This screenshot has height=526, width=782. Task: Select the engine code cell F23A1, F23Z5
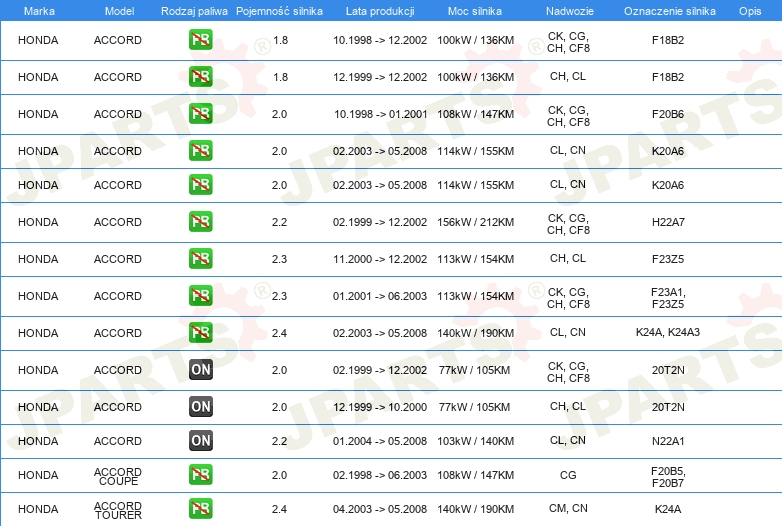coord(668,298)
